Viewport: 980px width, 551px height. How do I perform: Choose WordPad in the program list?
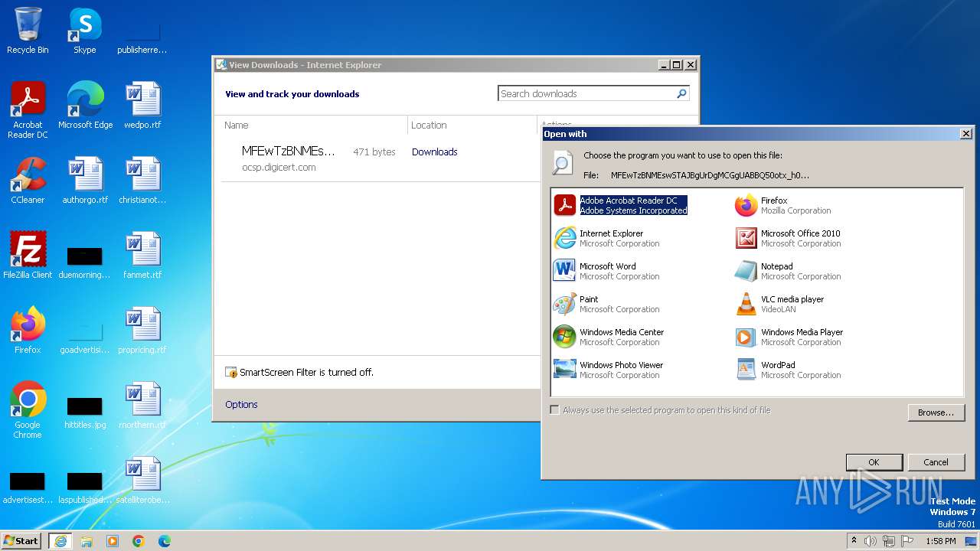point(788,370)
